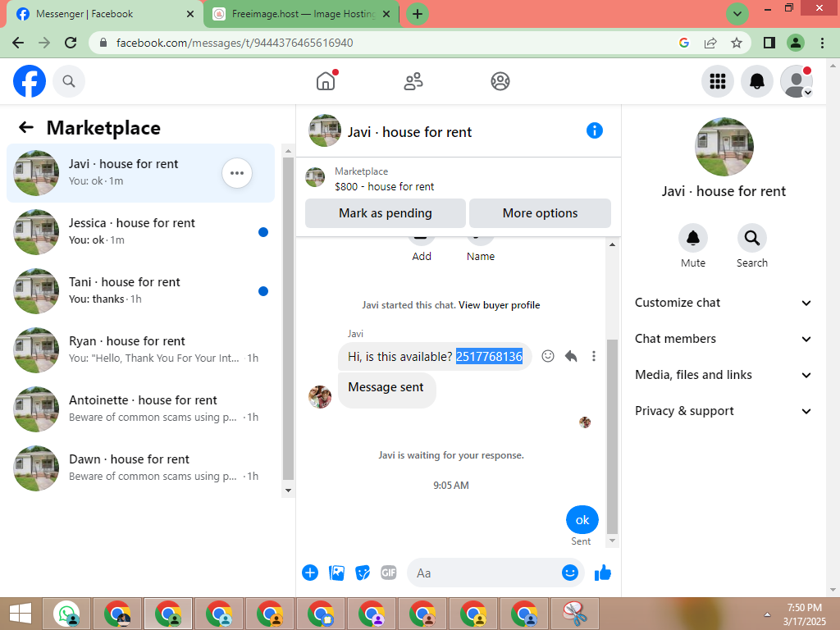Open the Chrome tab search dropdown
The width and height of the screenshot is (840, 630).
(737, 14)
